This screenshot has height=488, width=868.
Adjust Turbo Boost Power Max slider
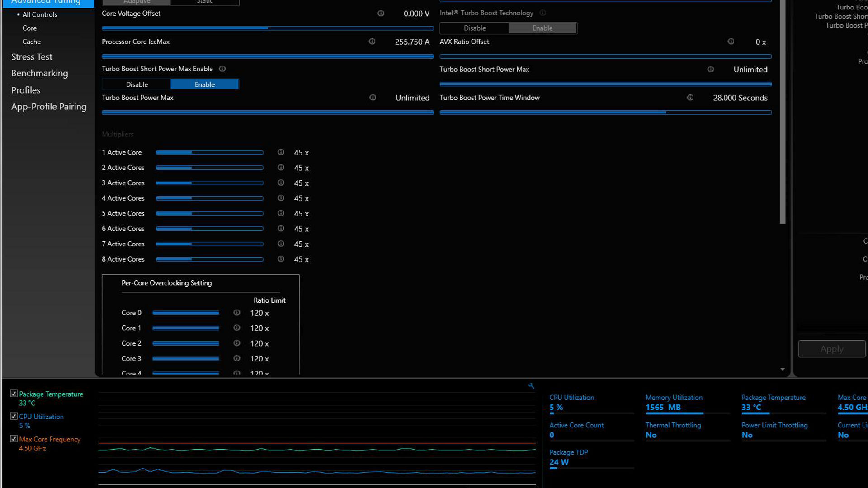(268, 113)
